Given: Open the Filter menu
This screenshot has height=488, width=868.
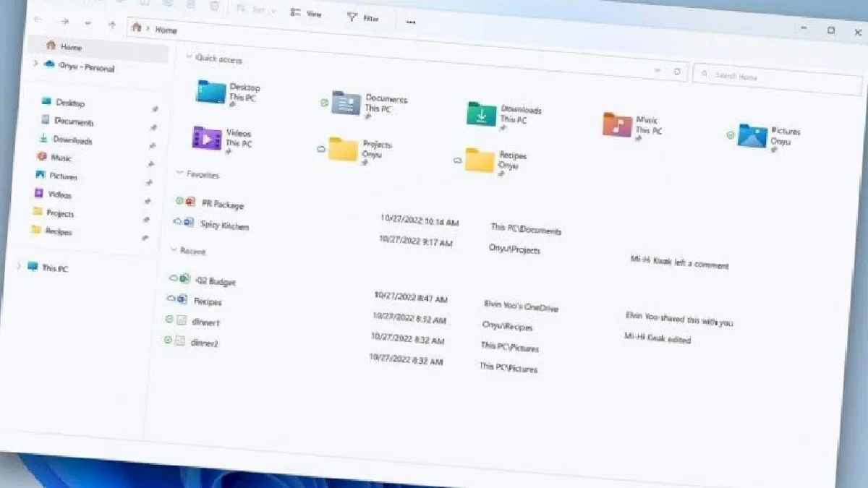Looking at the screenshot, I should click(363, 17).
